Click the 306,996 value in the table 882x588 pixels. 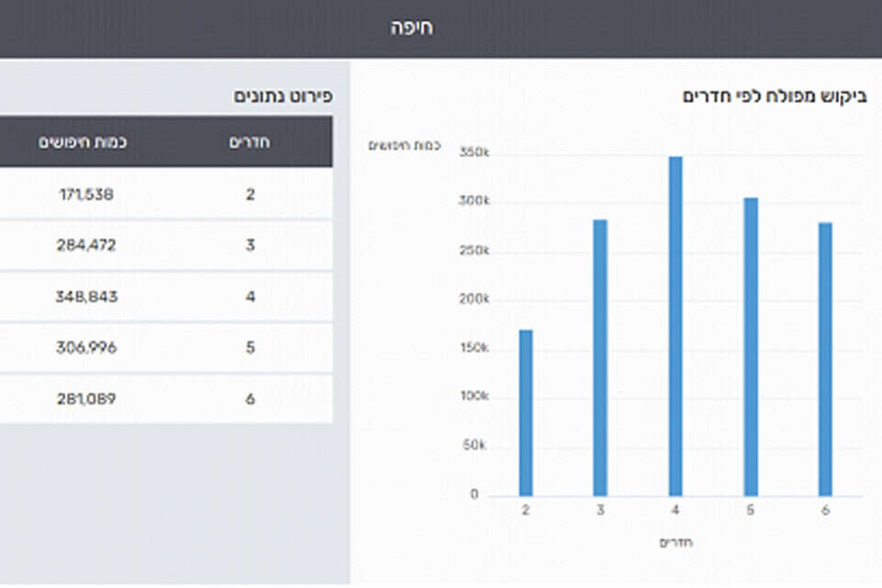(x=83, y=348)
